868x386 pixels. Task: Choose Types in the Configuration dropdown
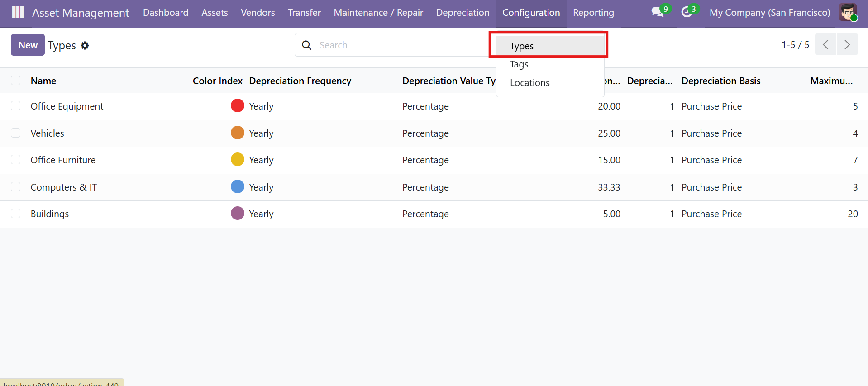pos(550,46)
